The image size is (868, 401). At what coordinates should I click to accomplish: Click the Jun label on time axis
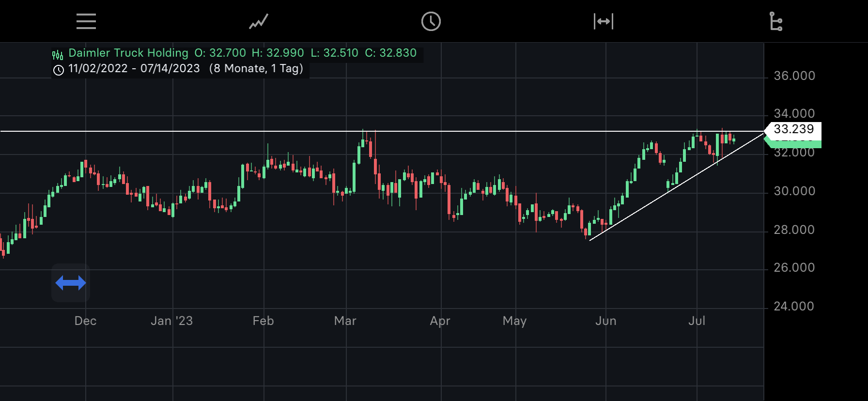[605, 321]
